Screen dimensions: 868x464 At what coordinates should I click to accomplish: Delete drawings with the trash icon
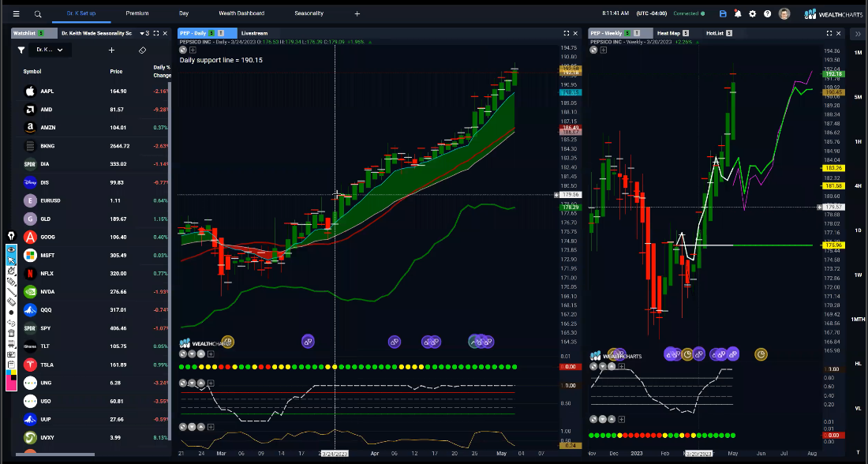(x=11, y=333)
